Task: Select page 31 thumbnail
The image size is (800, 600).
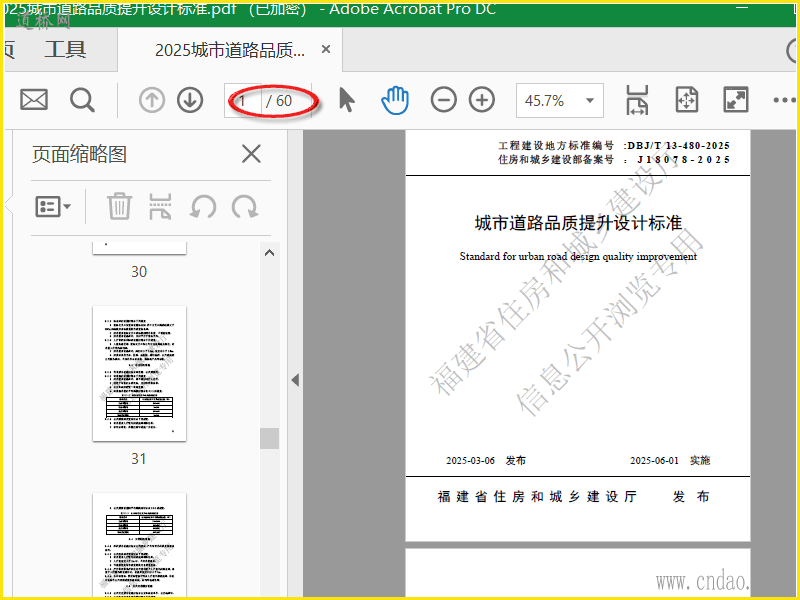Action: click(x=139, y=373)
